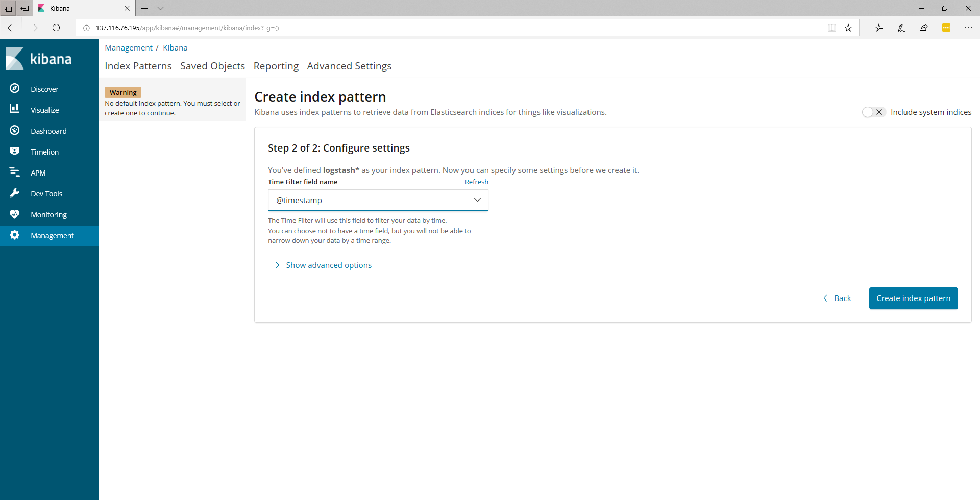Toggle Include system indices switch
980x500 pixels.
[x=873, y=112]
